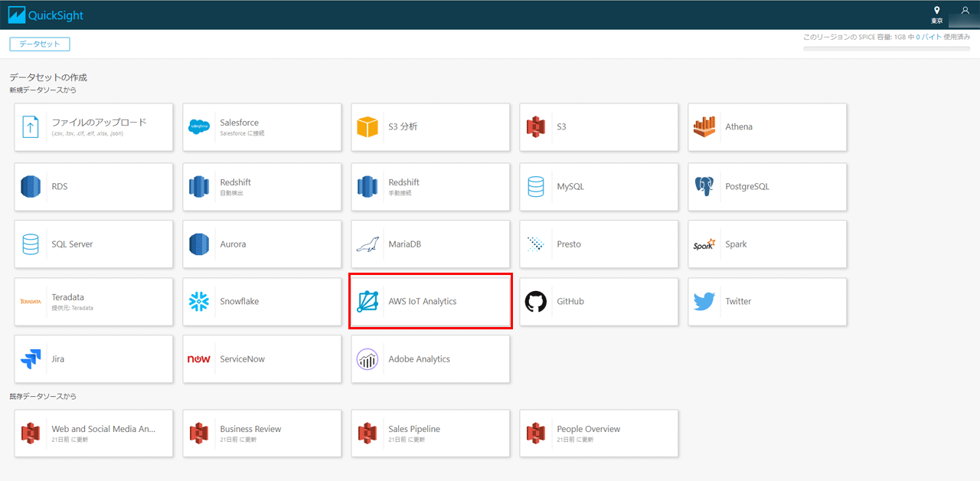Click the ServiceNow label
This screenshot has height=481, width=980.
coord(242,359)
